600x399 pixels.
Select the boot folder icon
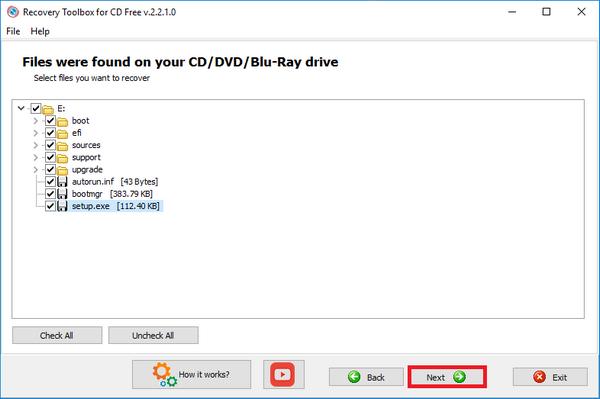(x=62, y=122)
